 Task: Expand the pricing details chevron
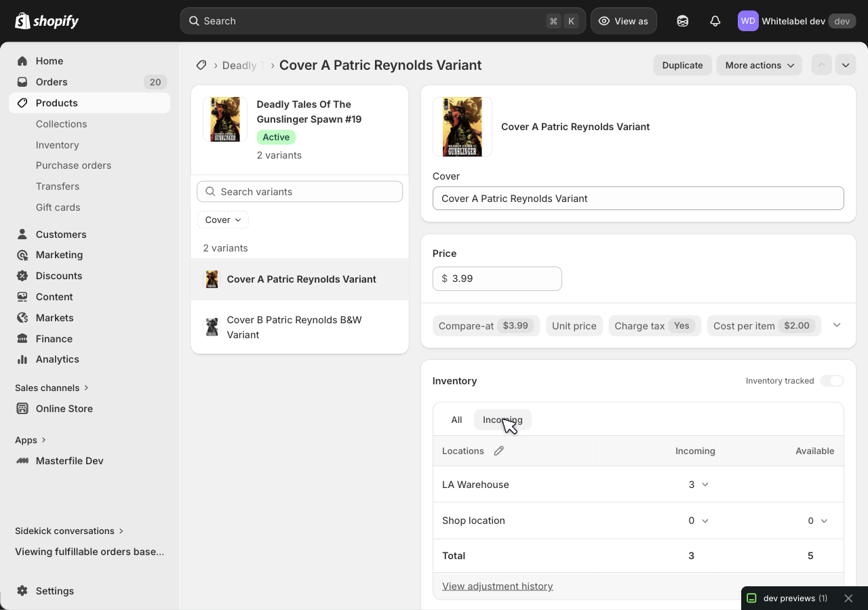point(837,325)
